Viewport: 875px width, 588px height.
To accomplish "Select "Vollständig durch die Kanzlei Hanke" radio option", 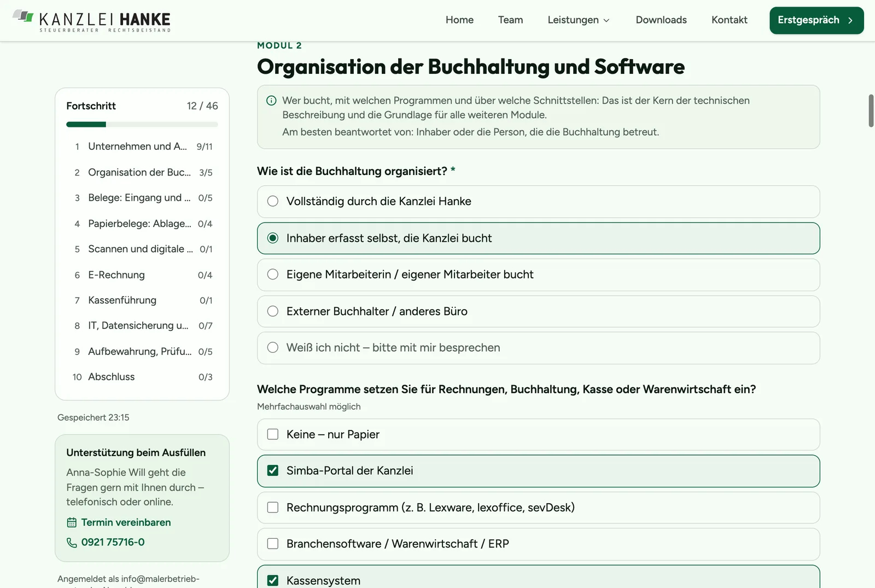I will (539, 201).
